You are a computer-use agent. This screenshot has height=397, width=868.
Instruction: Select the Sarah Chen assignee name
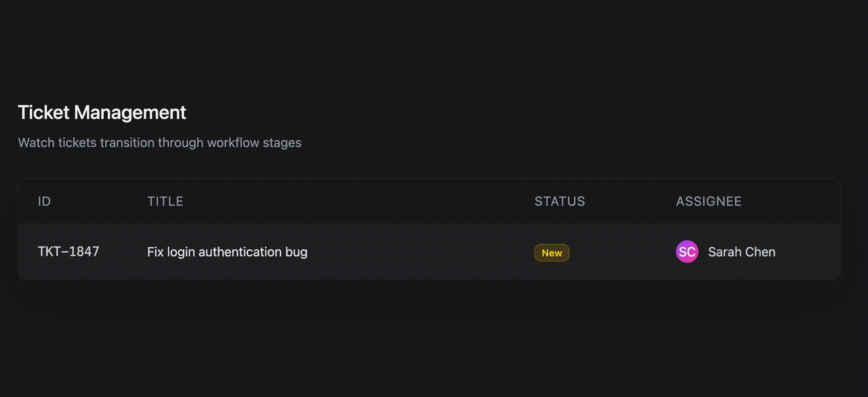(x=741, y=252)
